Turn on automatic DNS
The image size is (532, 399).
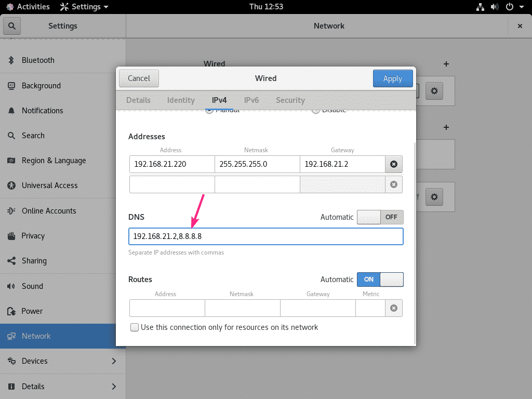380,217
